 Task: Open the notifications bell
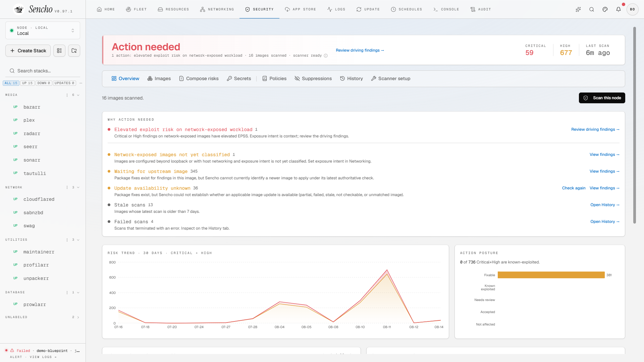619,9
